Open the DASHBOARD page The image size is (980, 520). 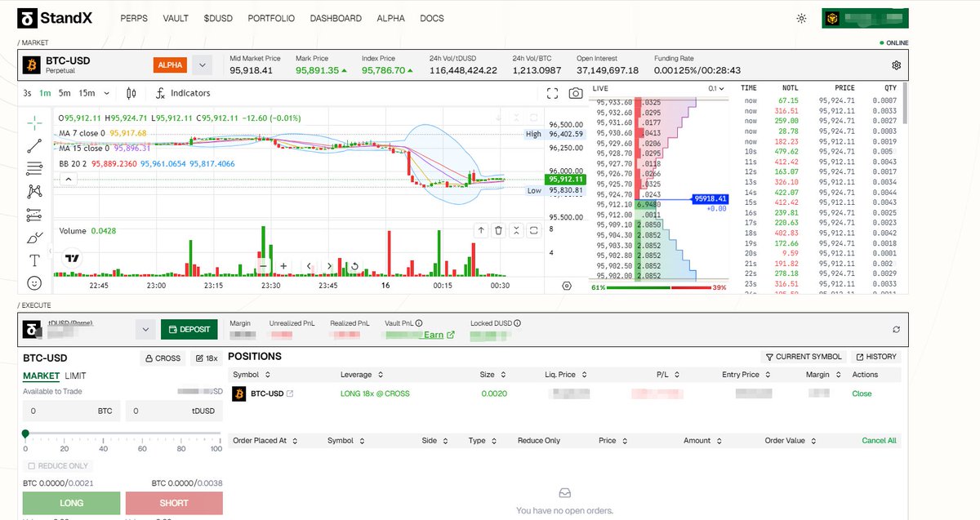336,18
